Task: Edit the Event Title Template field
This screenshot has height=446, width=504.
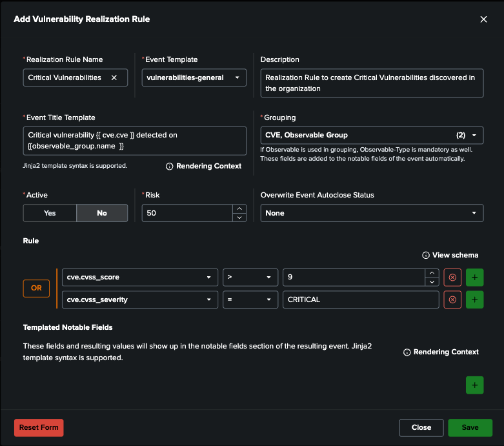Action: pos(135,141)
